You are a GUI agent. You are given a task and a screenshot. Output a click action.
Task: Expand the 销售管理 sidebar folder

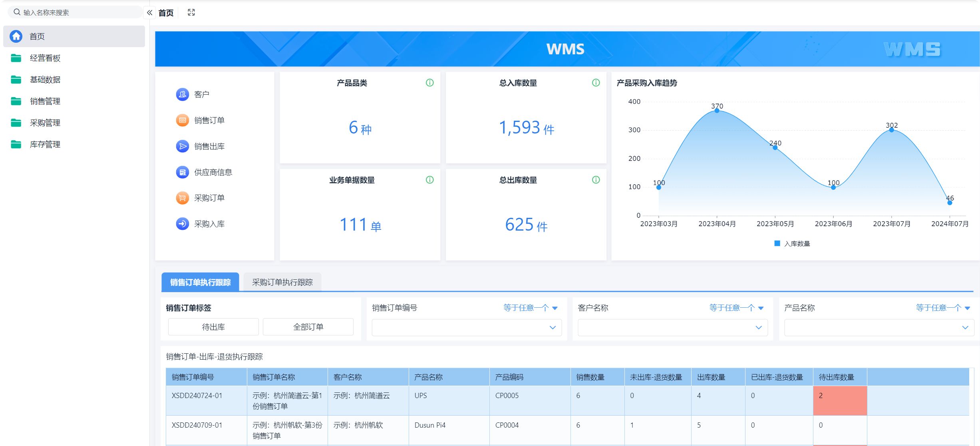(x=45, y=101)
